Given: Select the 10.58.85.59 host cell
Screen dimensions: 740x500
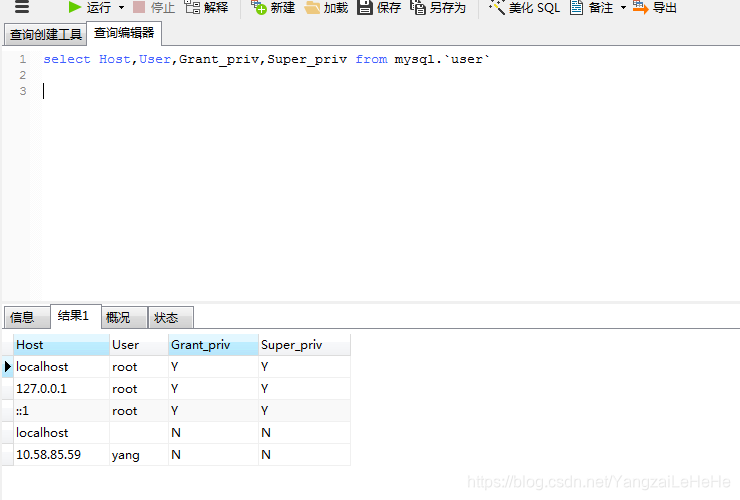Looking at the screenshot, I should pyautogui.click(x=61, y=455).
